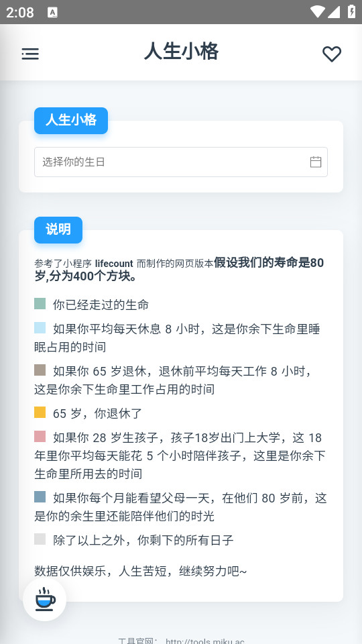Tap the keyboard indicator icon in status bar
This screenshot has height=644, width=362.
pyautogui.click(x=52, y=12)
